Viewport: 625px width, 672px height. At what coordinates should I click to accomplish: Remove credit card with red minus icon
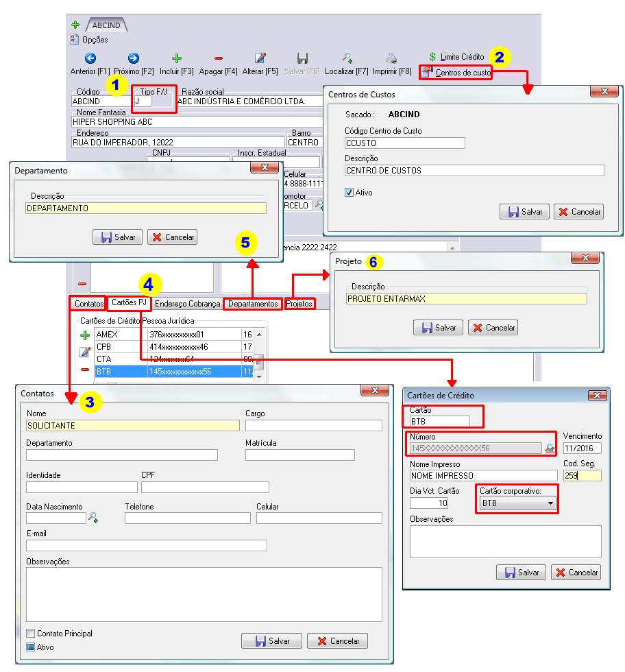[85, 370]
